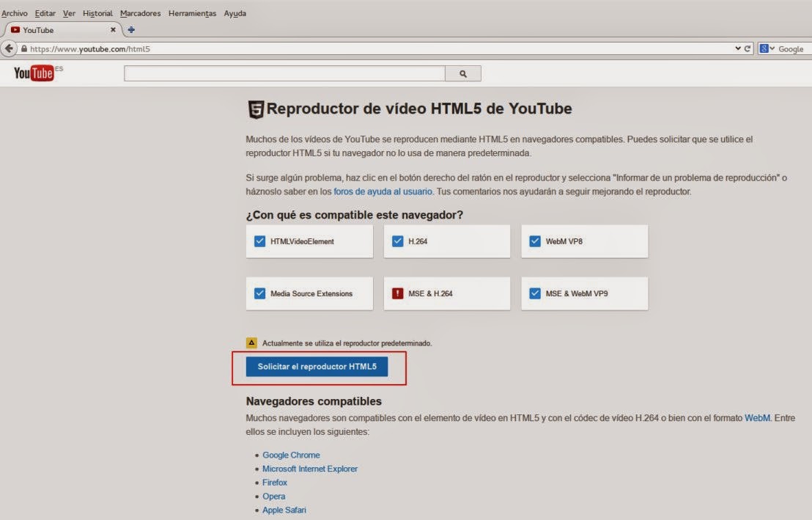
Task: Click the WebM VP8 checkmark
Action: (x=535, y=241)
